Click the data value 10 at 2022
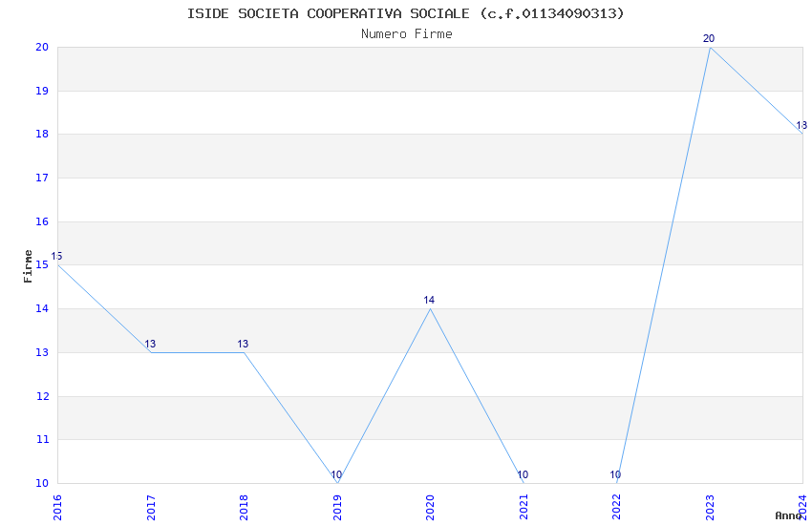Viewport: 812px width, 525px height. coord(615,474)
